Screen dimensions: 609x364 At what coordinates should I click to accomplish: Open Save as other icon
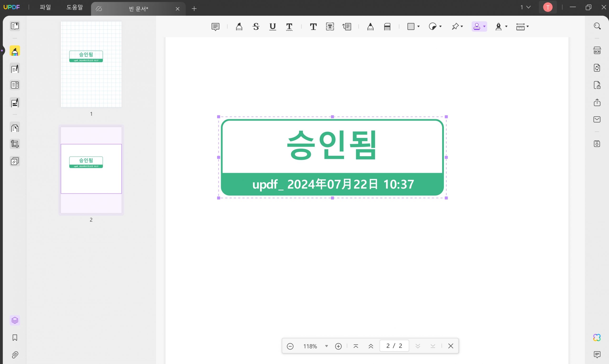597,144
